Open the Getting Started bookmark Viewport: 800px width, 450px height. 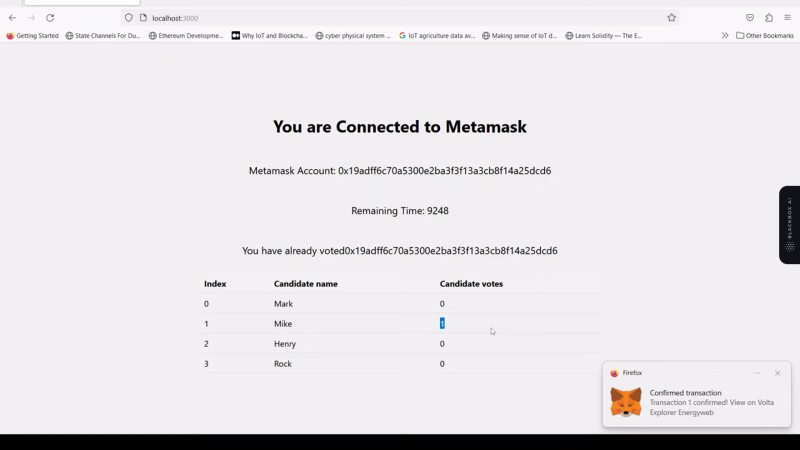[x=32, y=36]
